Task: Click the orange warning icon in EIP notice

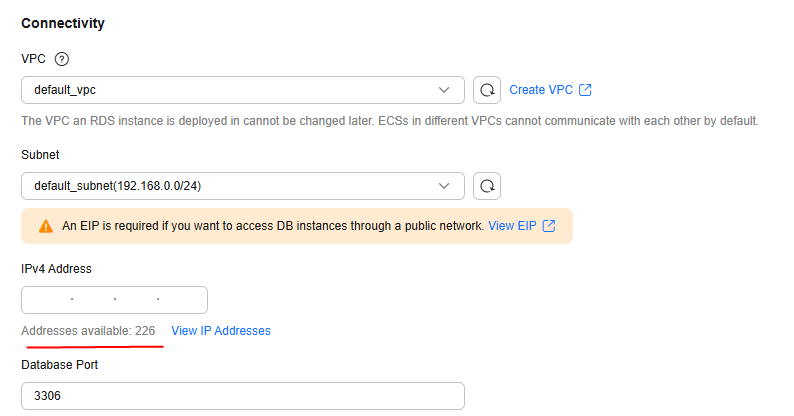Action: coord(46,226)
